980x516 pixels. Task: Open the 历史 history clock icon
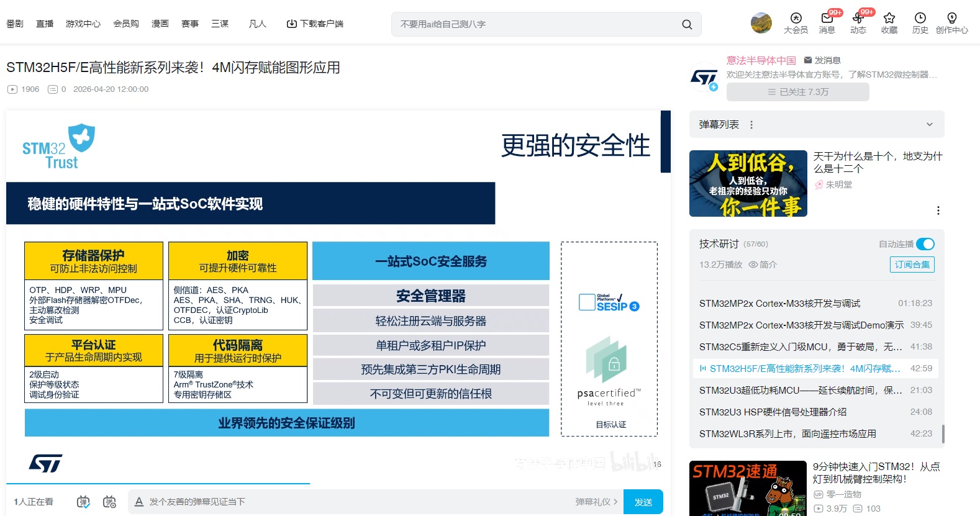click(920, 23)
